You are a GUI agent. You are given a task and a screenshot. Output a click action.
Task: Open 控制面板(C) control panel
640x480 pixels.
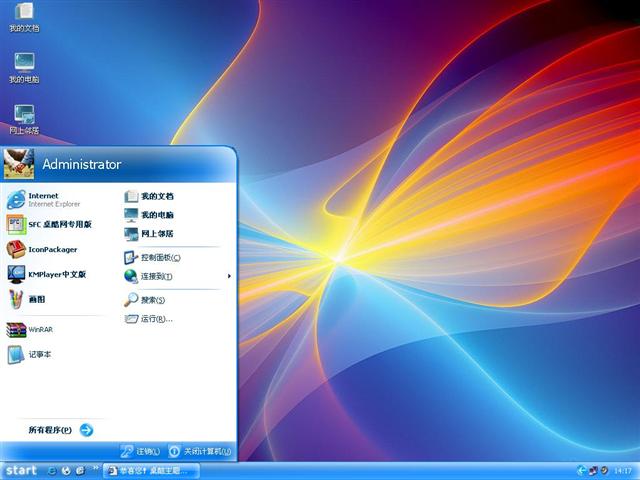point(176,258)
